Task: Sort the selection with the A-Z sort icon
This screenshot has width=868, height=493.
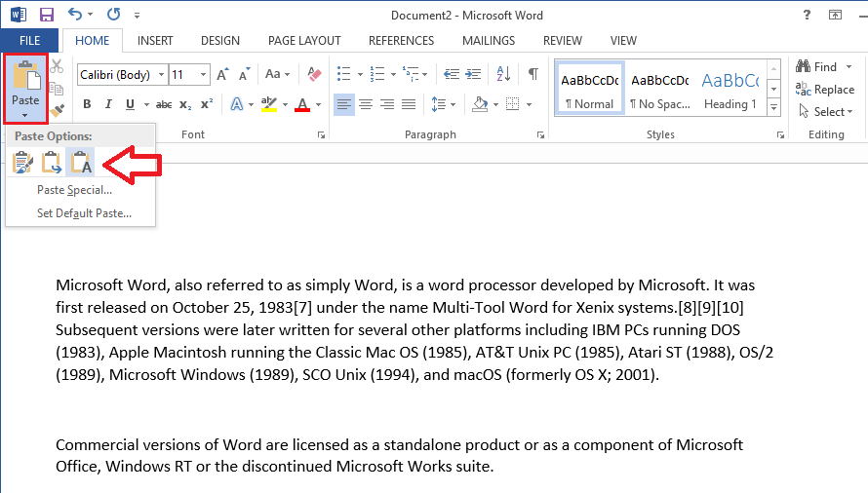Action: [x=505, y=74]
